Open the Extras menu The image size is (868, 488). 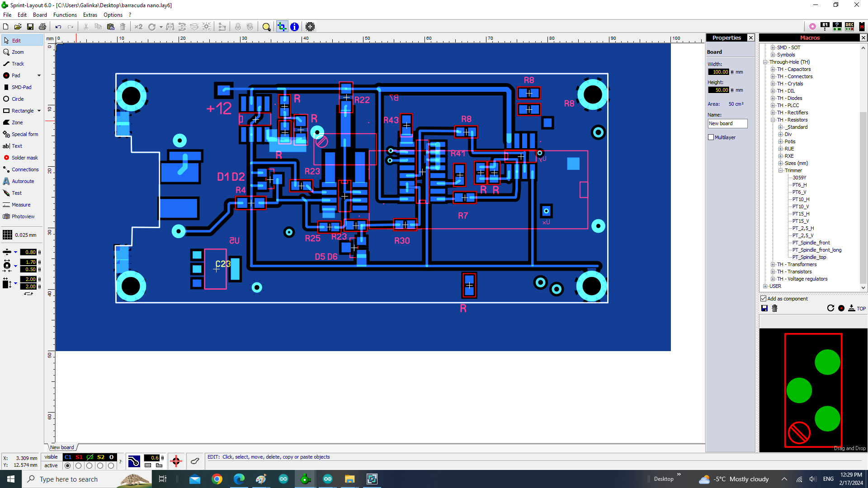(x=90, y=15)
